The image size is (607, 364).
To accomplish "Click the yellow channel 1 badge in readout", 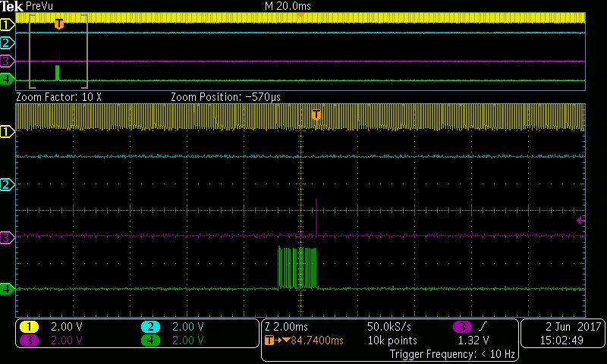I will point(29,327).
